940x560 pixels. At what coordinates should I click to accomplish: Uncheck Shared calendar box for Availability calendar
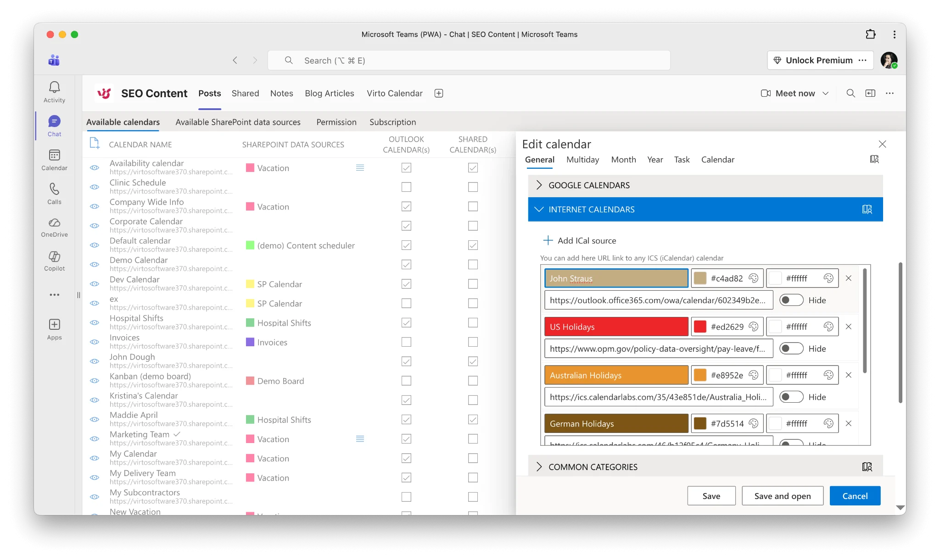pos(473,168)
